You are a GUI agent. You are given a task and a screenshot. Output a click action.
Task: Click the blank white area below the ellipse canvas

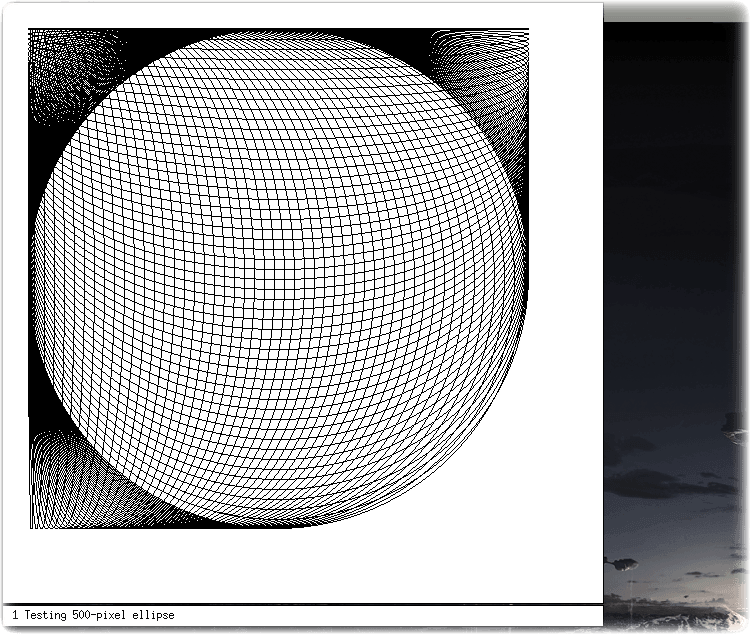coord(302,566)
